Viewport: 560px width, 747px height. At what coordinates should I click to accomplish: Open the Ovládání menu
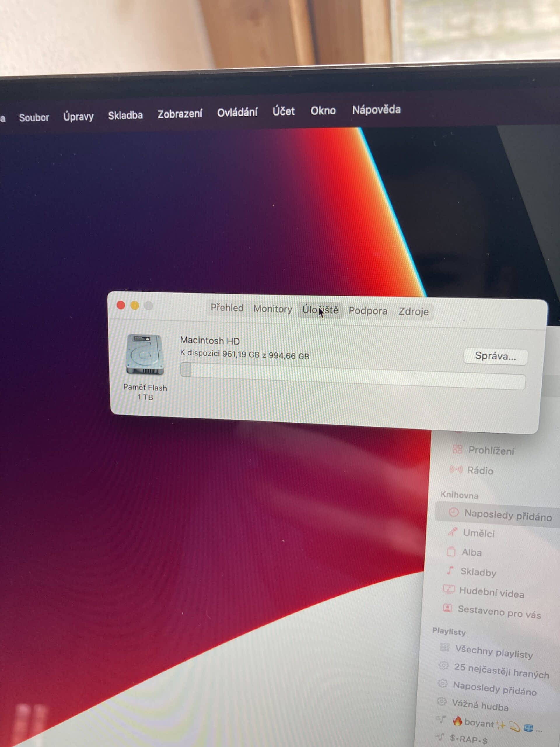237,112
